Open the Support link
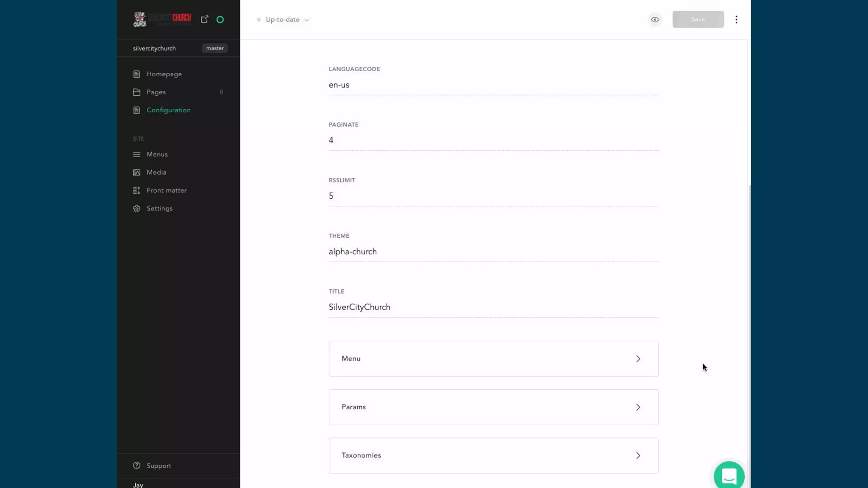 [x=159, y=466]
